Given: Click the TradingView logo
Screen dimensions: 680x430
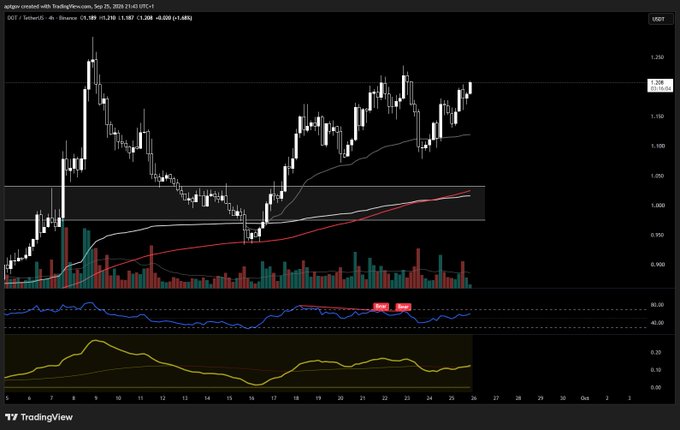Looking at the screenshot, I should pos(39,417).
